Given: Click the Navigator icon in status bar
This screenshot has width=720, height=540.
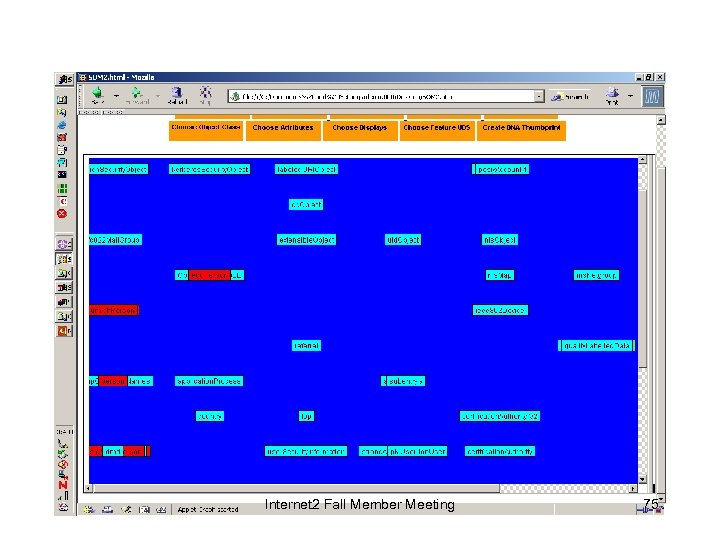Looking at the screenshot, I should point(89,509).
